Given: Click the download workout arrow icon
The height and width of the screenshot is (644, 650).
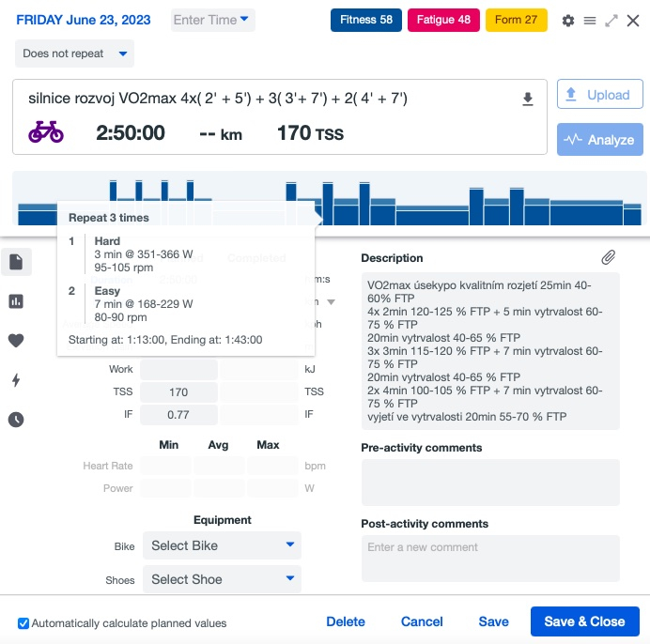Looking at the screenshot, I should (527, 100).
